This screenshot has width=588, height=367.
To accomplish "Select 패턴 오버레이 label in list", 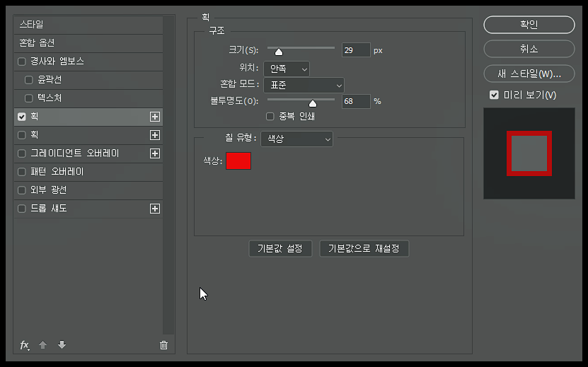I will 57,171.
